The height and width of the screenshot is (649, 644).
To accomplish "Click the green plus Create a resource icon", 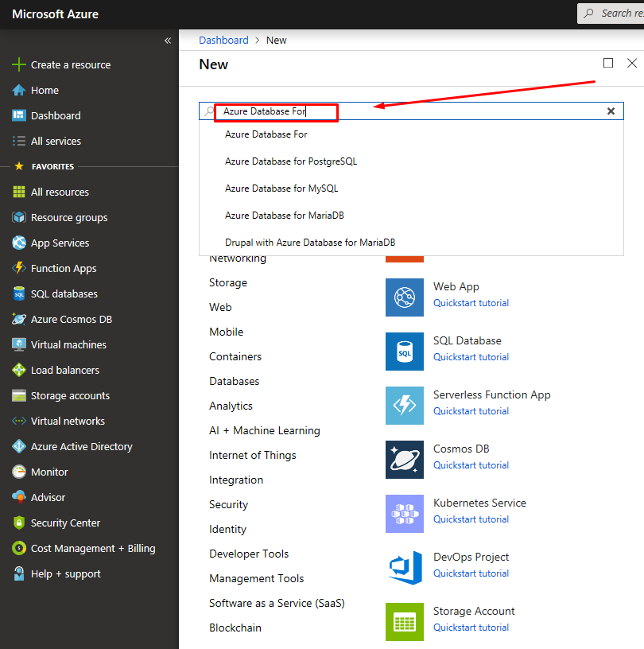I will click(19, 64).
